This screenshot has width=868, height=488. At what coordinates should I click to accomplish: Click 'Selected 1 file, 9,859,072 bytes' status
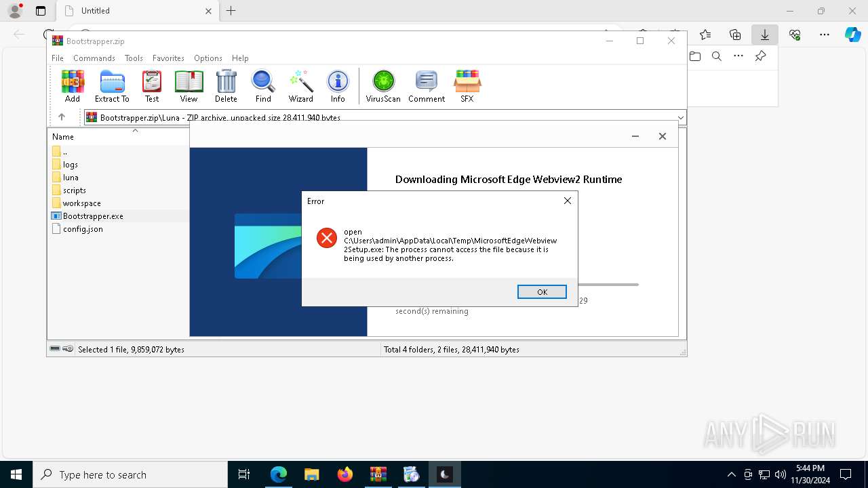tap(131, 350)
